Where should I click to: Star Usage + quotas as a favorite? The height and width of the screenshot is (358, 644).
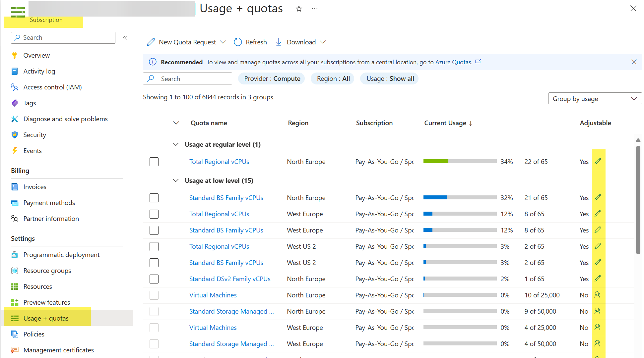(298, 9)
